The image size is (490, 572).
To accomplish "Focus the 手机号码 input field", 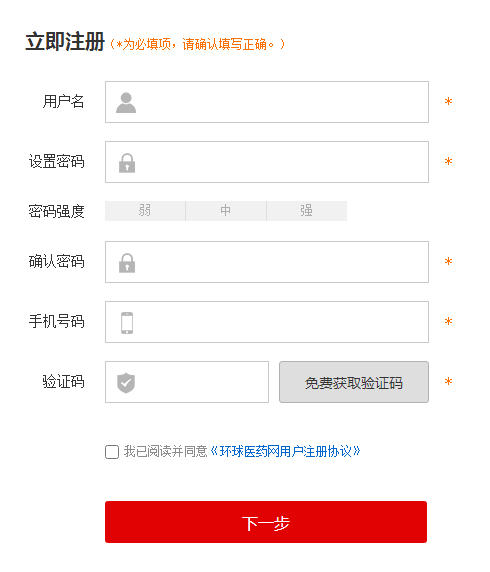I will (x=267, y=322).
